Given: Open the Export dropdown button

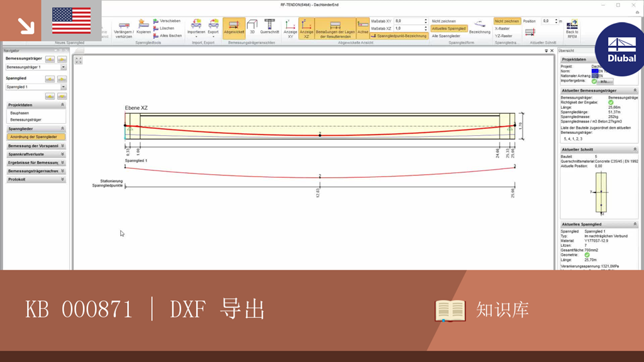Looking at the screenshot, I should coord(213,29).
